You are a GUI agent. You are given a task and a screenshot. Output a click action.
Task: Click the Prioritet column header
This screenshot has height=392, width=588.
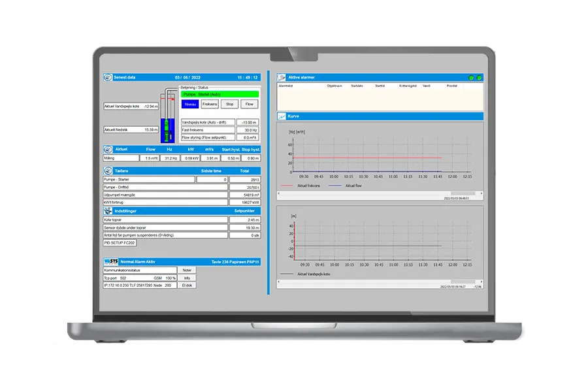(452, 86)
